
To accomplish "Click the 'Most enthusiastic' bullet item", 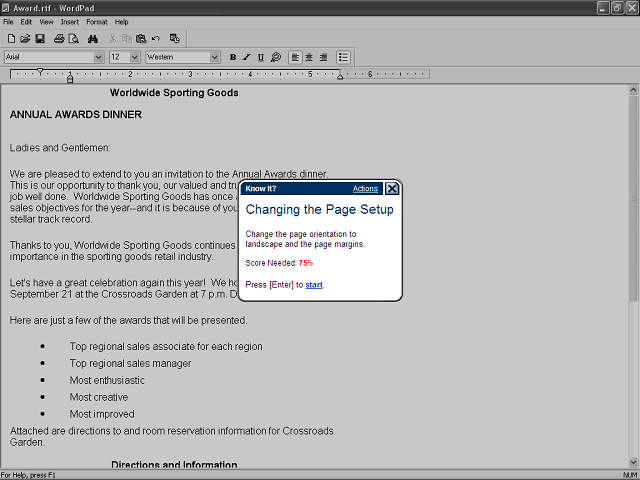I will [x=107, y=380].
